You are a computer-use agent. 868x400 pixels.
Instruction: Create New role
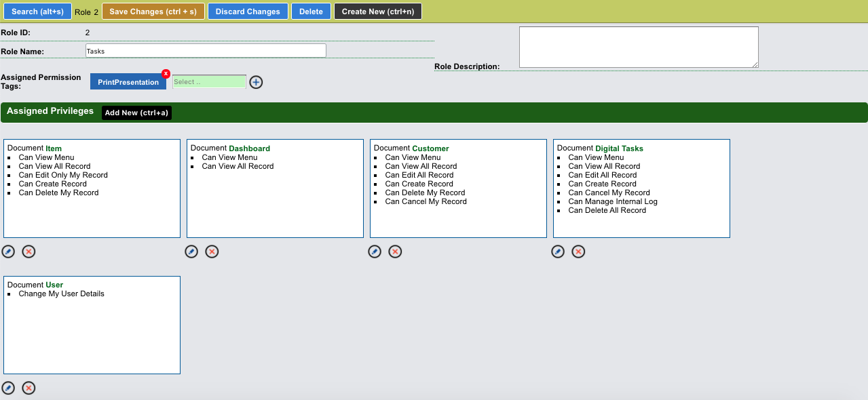377,11
